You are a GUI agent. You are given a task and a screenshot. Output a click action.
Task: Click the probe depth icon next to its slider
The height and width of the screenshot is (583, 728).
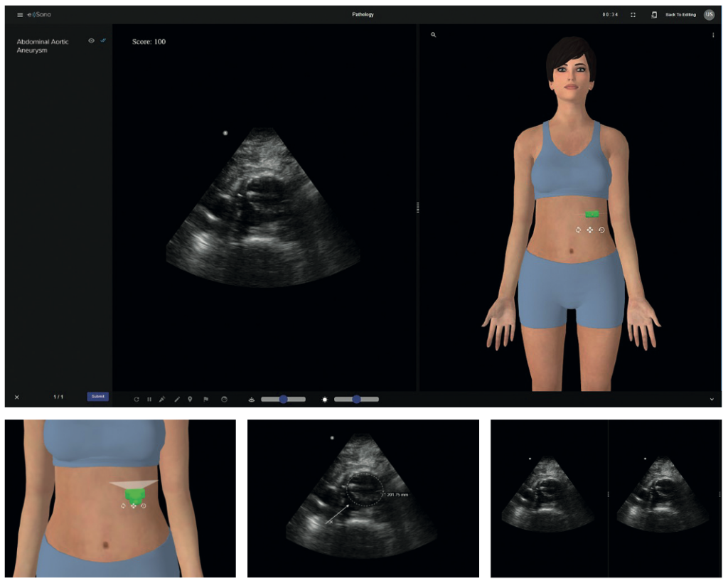(252, 399)
